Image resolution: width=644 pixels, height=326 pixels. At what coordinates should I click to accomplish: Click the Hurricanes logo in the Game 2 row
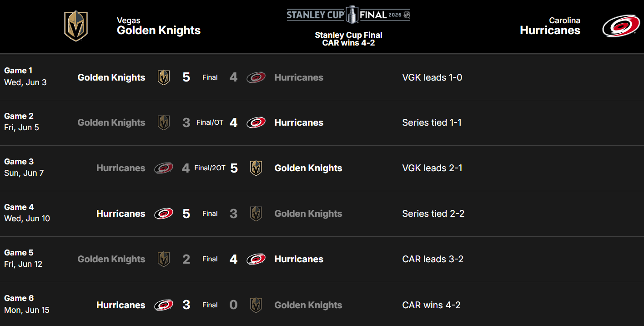[x=256, y=122]
